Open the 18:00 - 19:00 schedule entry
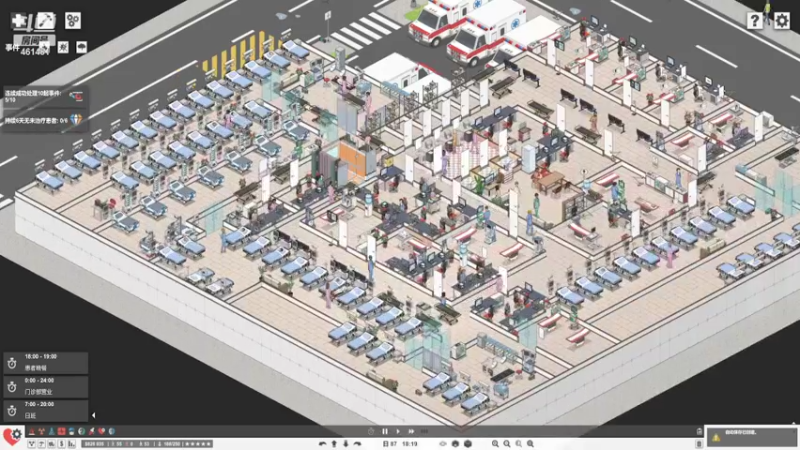Viewport: 800px width, 450px height. click(x=46, y=362)
